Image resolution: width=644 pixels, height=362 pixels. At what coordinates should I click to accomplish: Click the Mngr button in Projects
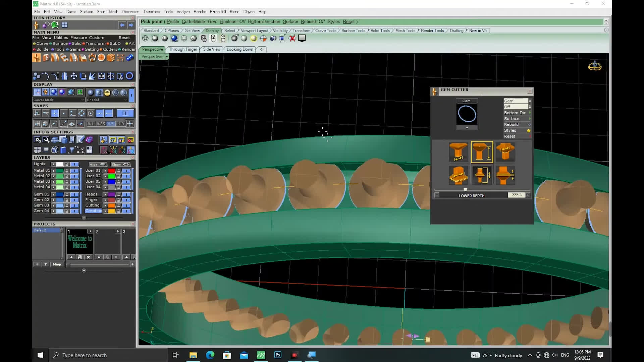[57, 264]
